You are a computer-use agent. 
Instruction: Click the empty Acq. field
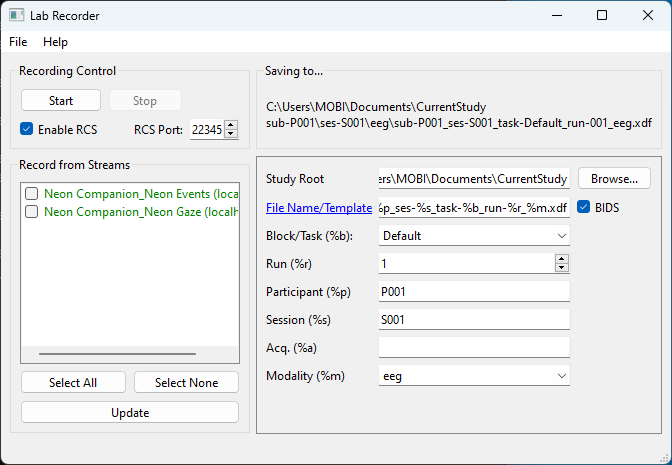tap(474, 348)
